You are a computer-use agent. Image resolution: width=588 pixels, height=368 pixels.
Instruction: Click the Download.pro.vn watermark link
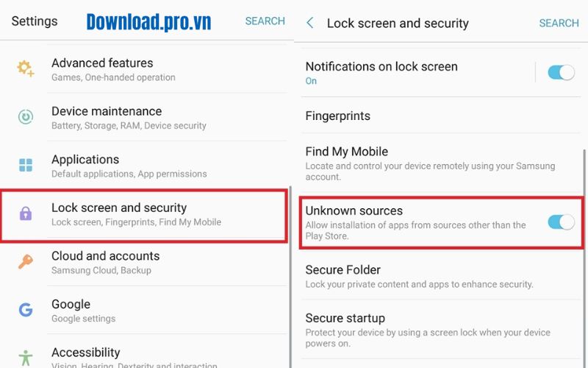[x=148, y=22]
